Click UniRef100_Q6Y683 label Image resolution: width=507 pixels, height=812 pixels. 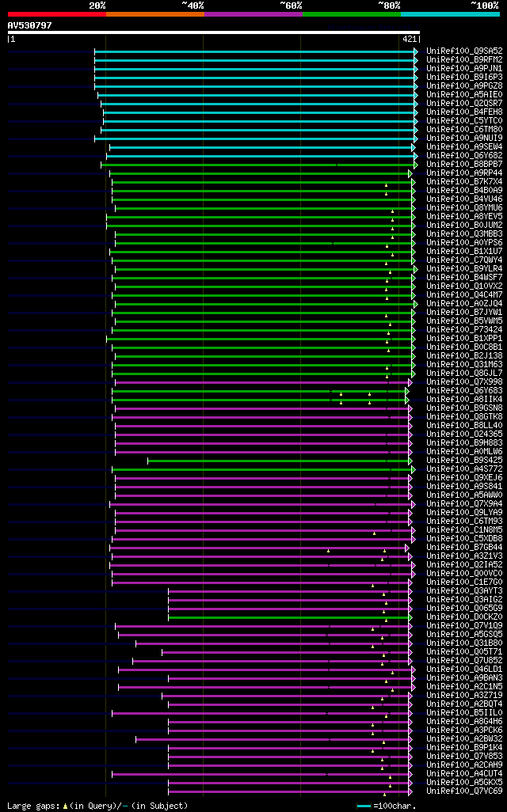coord(464,390)
